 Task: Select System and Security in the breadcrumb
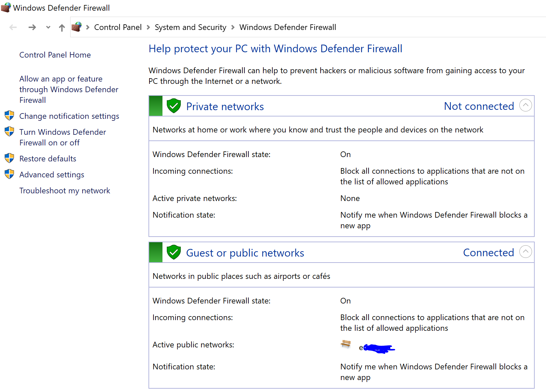(x=190, y=27)
